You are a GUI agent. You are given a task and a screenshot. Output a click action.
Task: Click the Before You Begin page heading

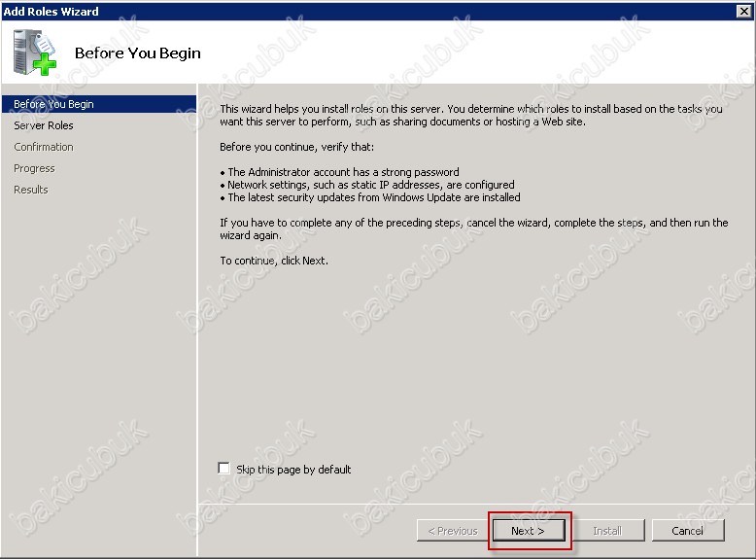(x=137, y=53)
